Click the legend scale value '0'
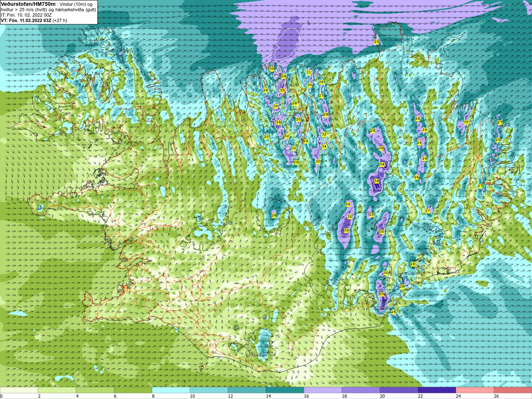Viewport: 532px width, 399px height. (1, 396)
